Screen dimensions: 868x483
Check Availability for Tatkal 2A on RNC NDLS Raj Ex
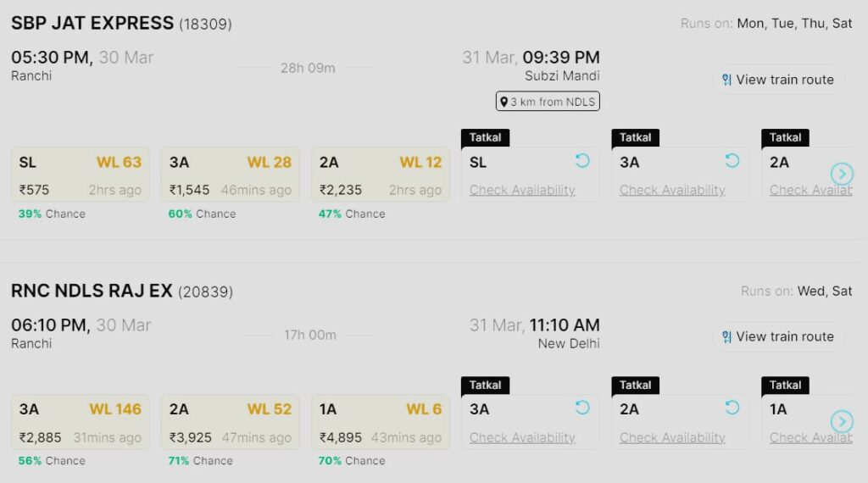coord(672,437)
